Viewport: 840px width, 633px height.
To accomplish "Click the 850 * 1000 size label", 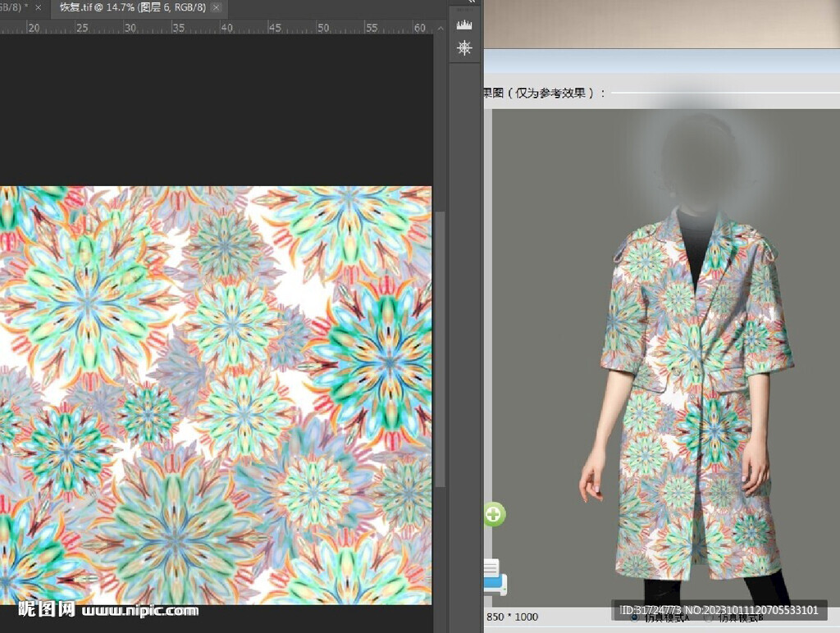I will [x=513, y=617].
